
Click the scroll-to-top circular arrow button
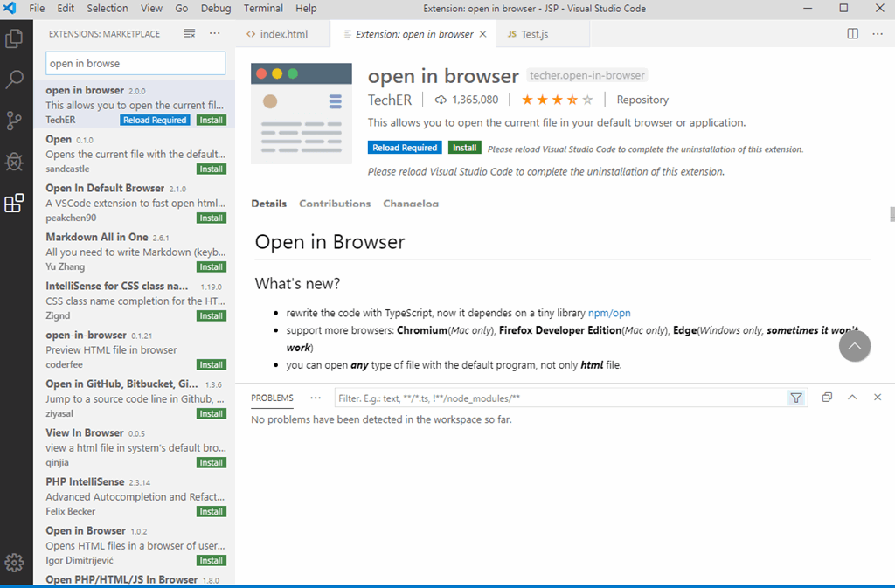click(x=855, y=346)
